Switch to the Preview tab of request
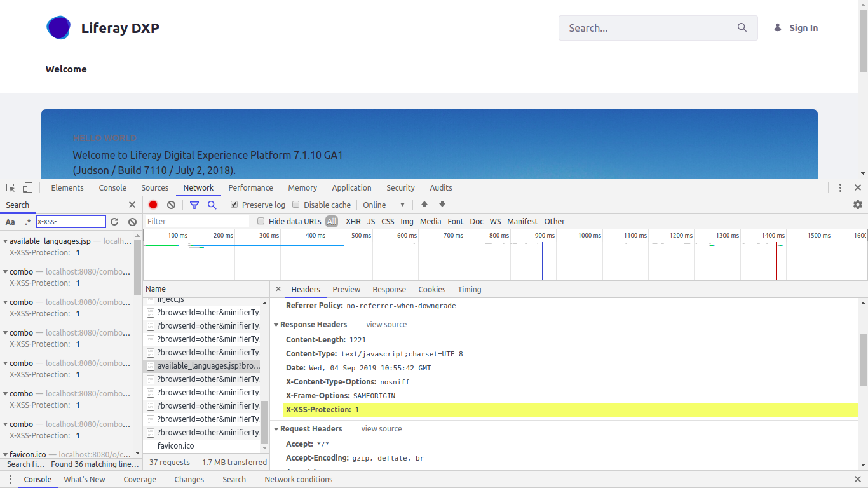 tap(346, 290)
